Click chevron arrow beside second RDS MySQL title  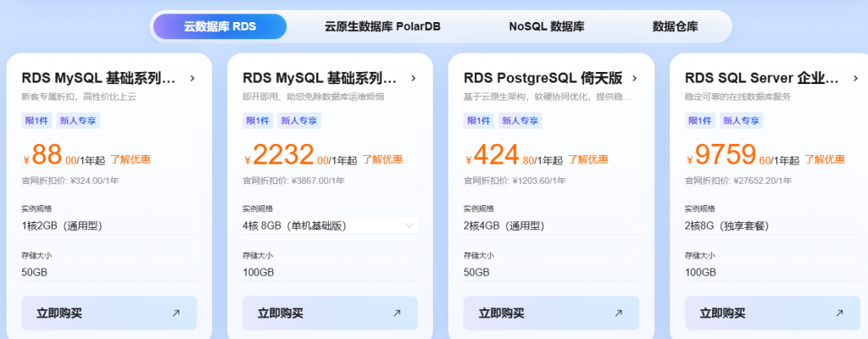coord(414,79)
